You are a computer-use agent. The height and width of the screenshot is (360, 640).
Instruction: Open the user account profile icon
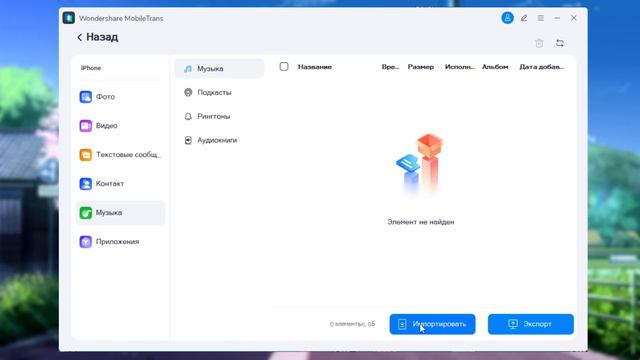(x=507, y=18)
